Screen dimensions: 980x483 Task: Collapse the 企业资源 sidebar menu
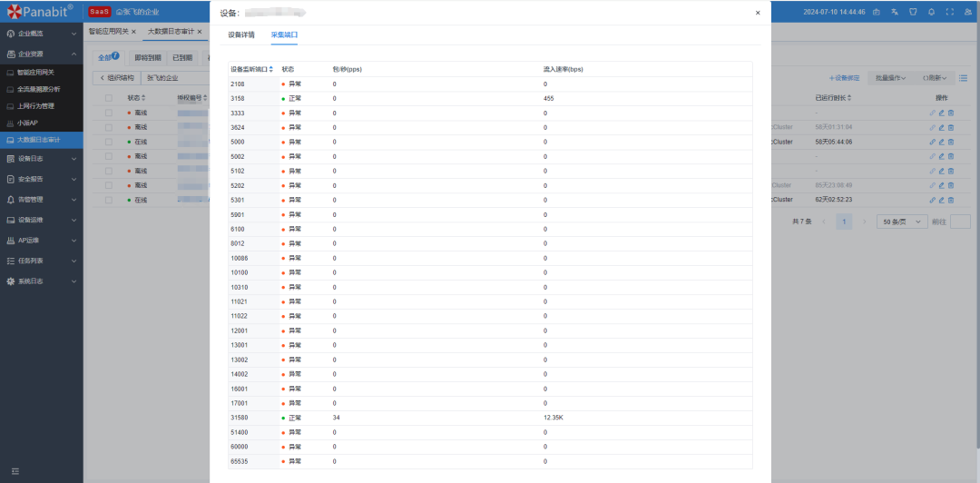[41, 54]
